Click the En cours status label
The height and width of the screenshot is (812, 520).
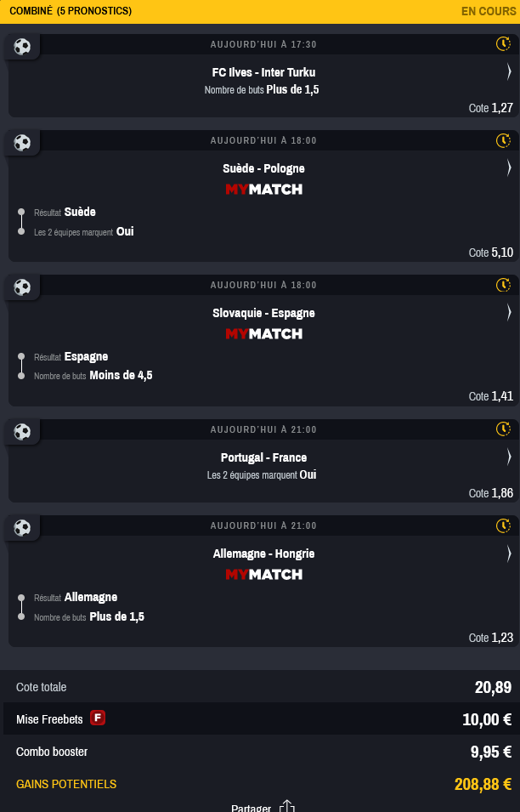[489, 11]
